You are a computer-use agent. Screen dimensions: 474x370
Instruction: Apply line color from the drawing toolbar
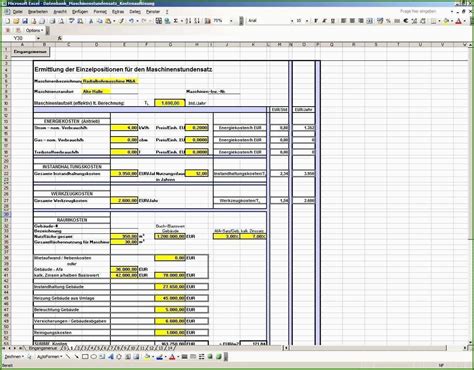tap(160, 357)
